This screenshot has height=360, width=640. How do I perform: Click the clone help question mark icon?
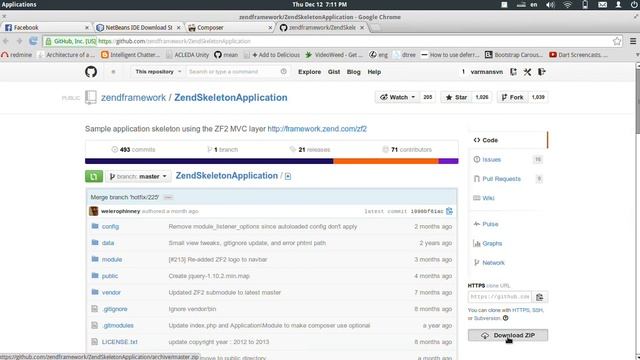[x=505, y=318]
